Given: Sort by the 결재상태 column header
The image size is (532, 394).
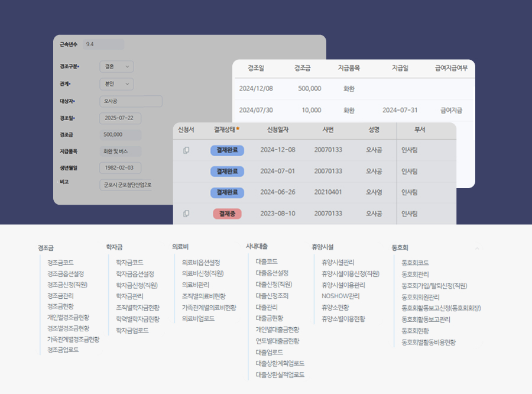Looking at the screenshot, I should click(x=225, y=130).
